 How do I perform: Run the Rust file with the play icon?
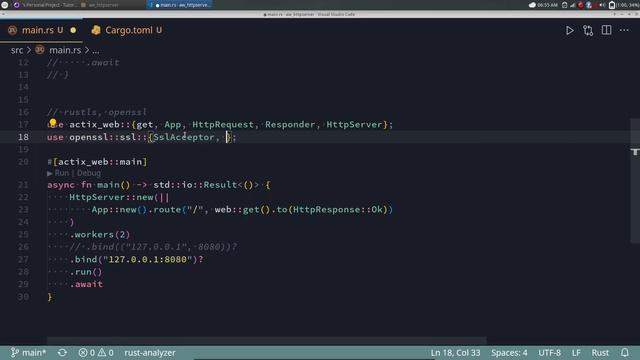click(x=569, y=31)
